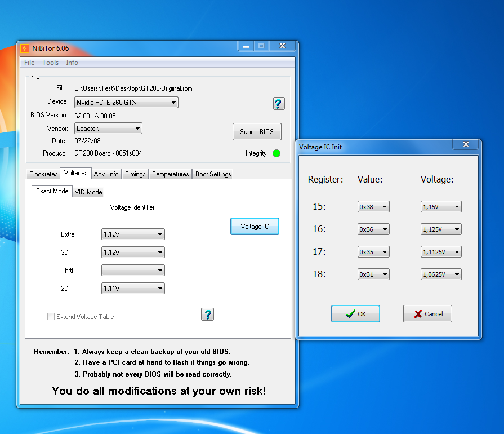Switch to the Adv. Info tab

[106, 174]
